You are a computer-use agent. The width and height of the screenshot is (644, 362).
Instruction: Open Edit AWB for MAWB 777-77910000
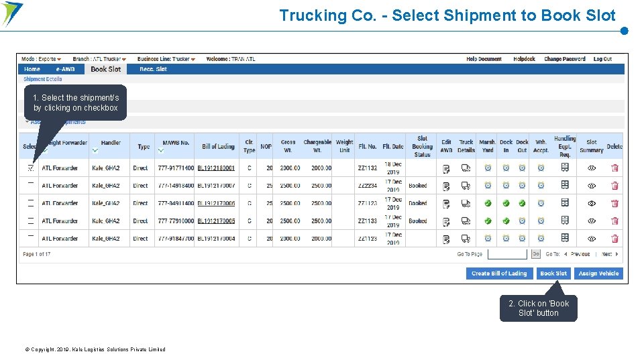(x=446, y=222)
